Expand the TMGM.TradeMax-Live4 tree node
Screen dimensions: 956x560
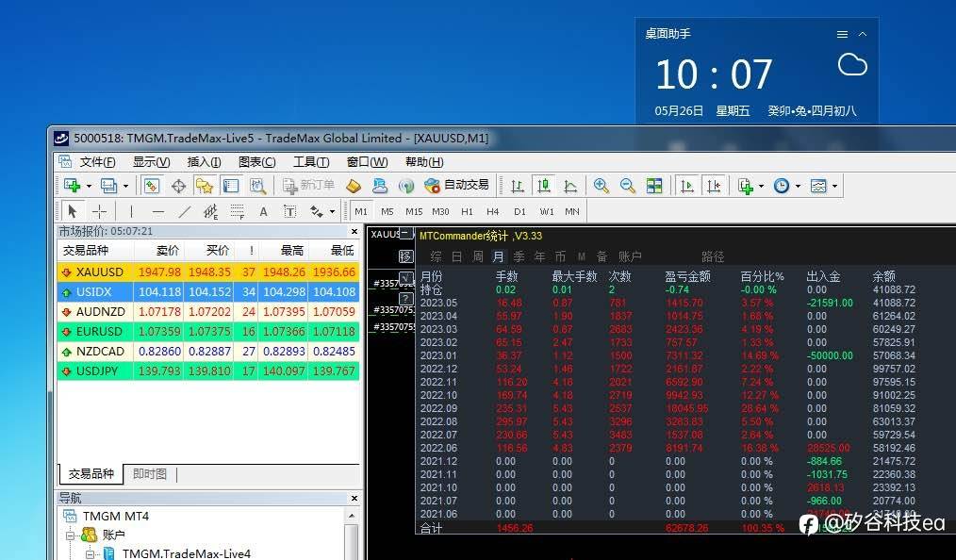tap(91, 554)
